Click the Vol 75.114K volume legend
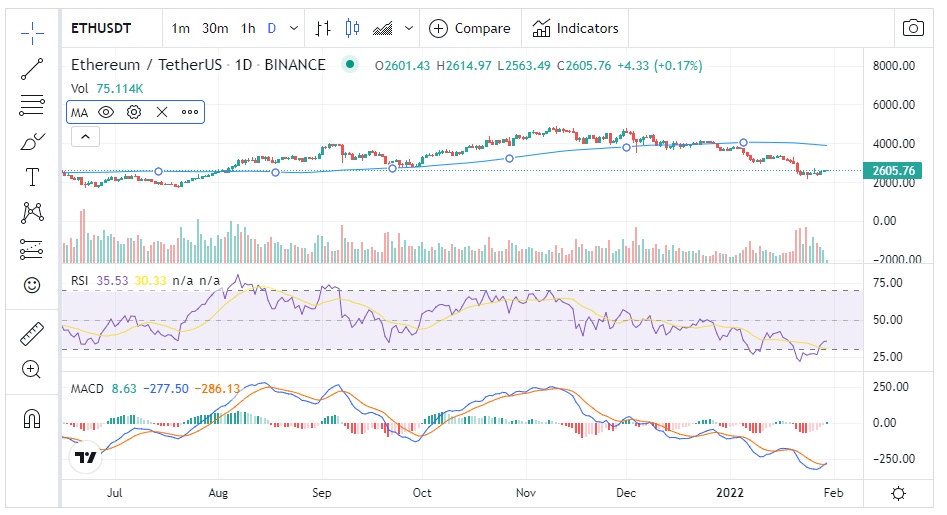Screen dimensions: 947x515 (107, 89)
